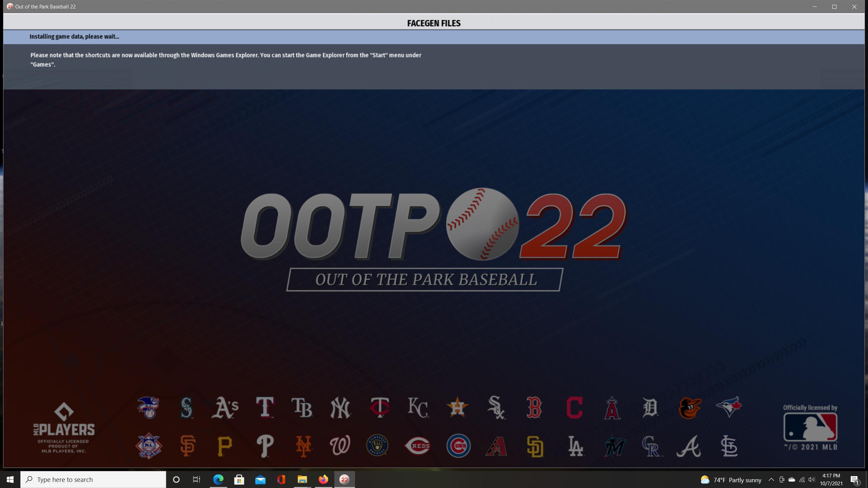This screenshot has width=868, height=488.
Task: Click the Chicago Cubs logo
Action: [458, 446]
